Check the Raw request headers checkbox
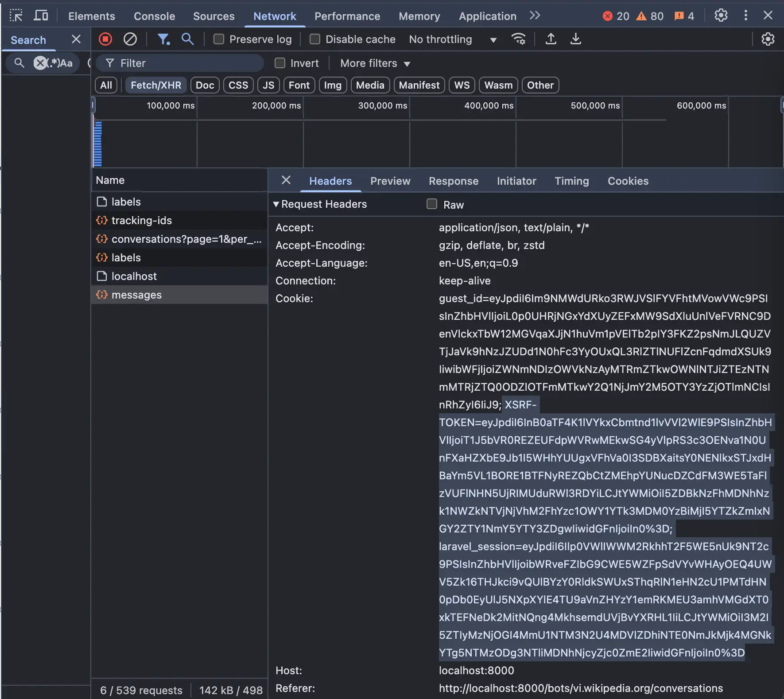Viewport: 784px width, 699px height. [431, 204]
